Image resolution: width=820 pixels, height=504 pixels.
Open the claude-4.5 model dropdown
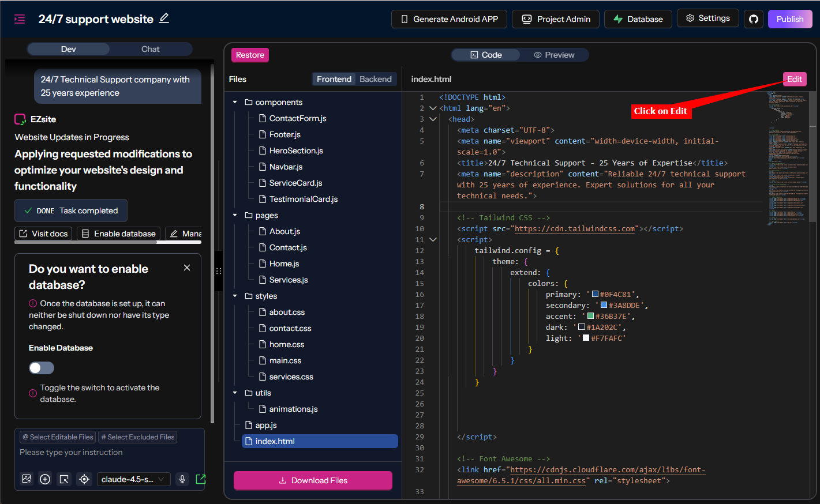[133, 479]
